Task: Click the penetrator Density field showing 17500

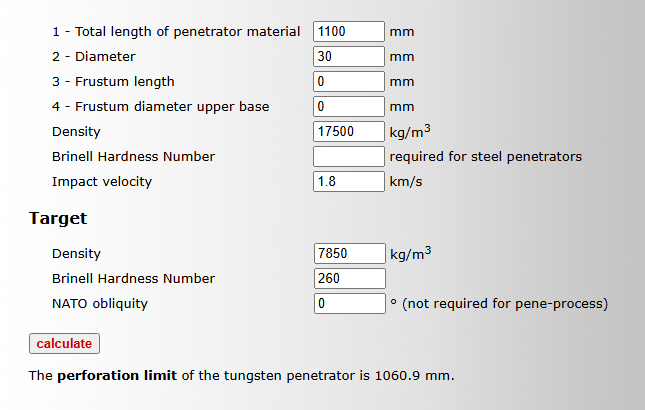Action: [349, 132]
